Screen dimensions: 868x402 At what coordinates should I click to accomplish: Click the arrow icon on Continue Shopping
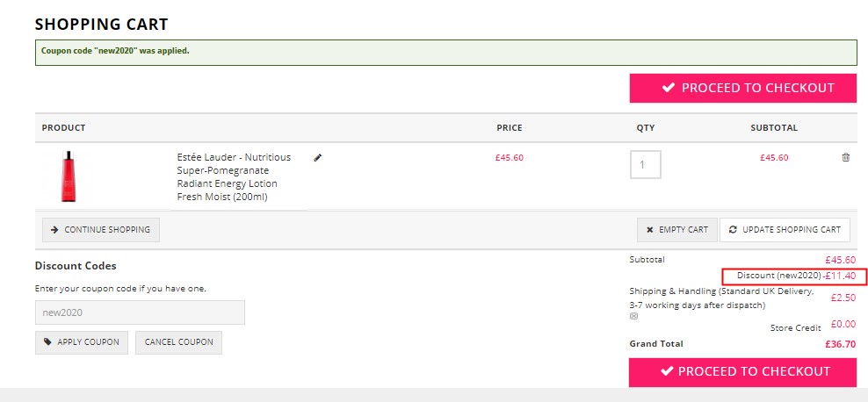(54, 229)
